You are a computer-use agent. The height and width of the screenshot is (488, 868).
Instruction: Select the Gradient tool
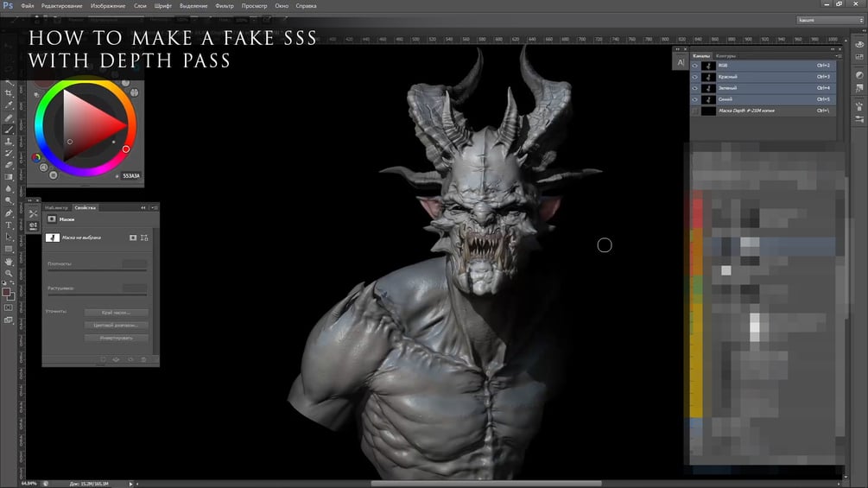[9, 177]
